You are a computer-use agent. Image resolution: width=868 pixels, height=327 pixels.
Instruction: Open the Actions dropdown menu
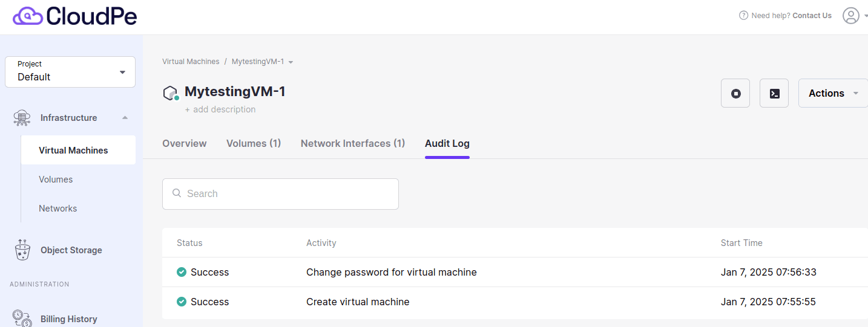pos(833,93)
